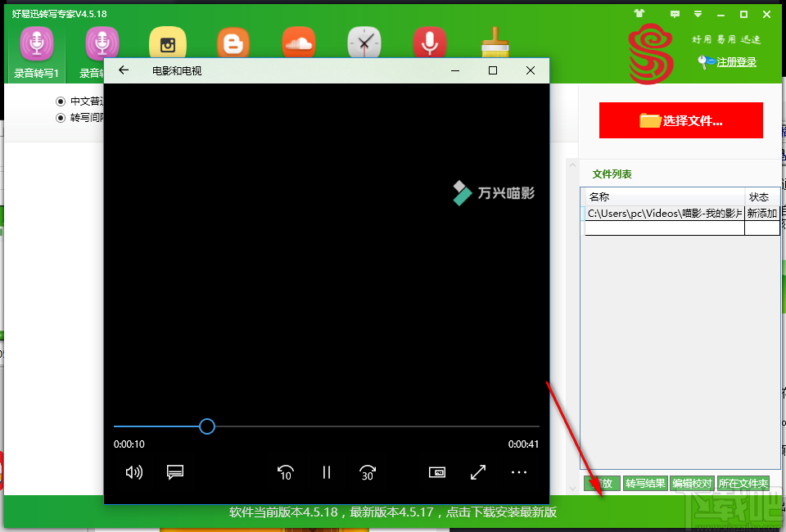Click the scrollbar up arrow beside the file panel
Viewport: 786px width, 532px height.
[572, 165]
